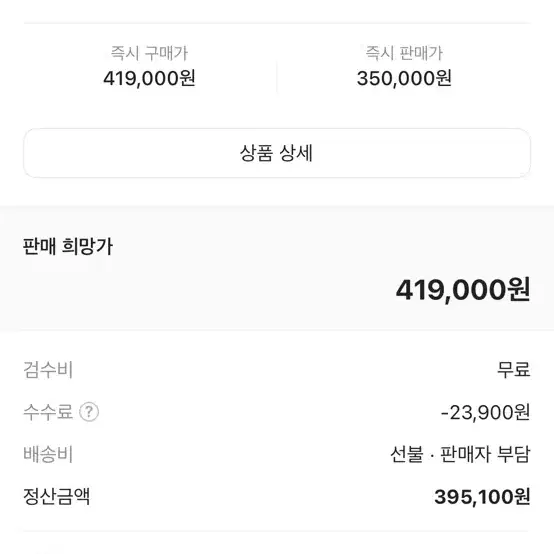Click the 판매자 부담 shipping text
The height and width of the screenshot is (554, 554).
click(485, 454)
